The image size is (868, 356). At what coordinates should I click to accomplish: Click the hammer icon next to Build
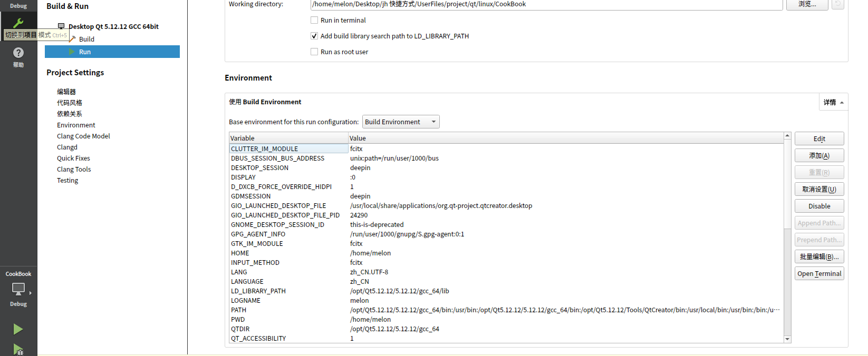73,39
